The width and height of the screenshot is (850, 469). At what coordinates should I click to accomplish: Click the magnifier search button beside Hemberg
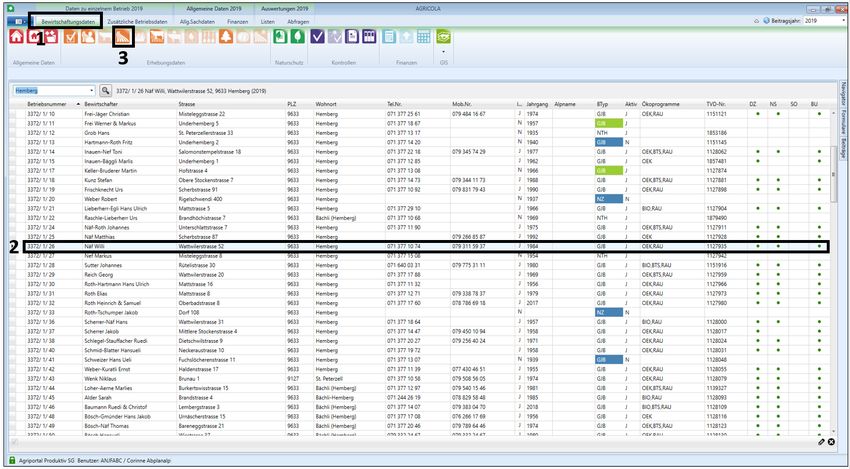click(x=106, y=90)
